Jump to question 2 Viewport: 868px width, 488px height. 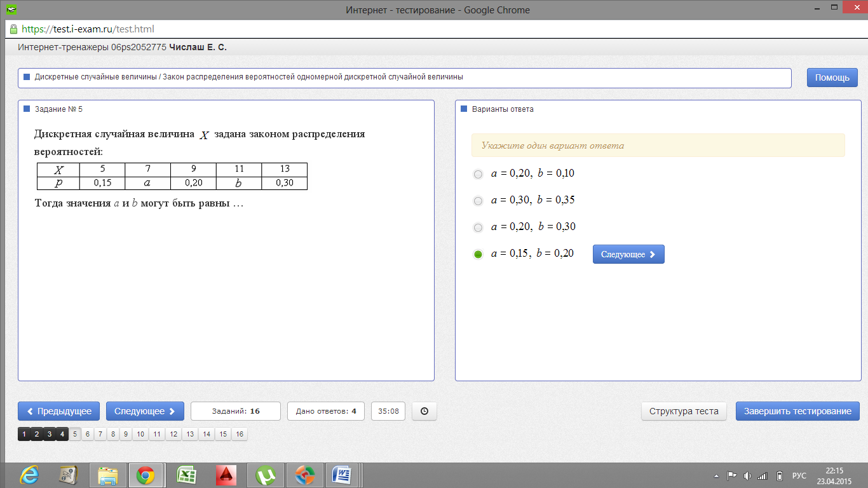coord(37,435)
